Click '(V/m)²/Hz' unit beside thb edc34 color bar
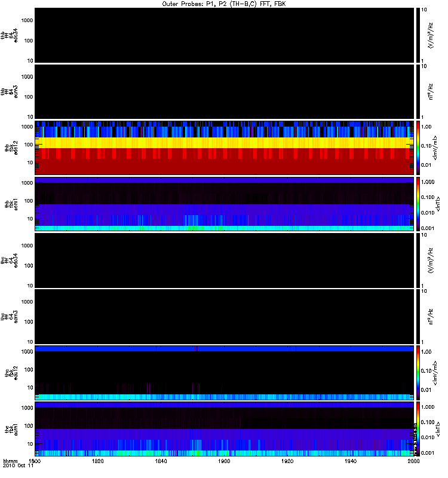 431,35
